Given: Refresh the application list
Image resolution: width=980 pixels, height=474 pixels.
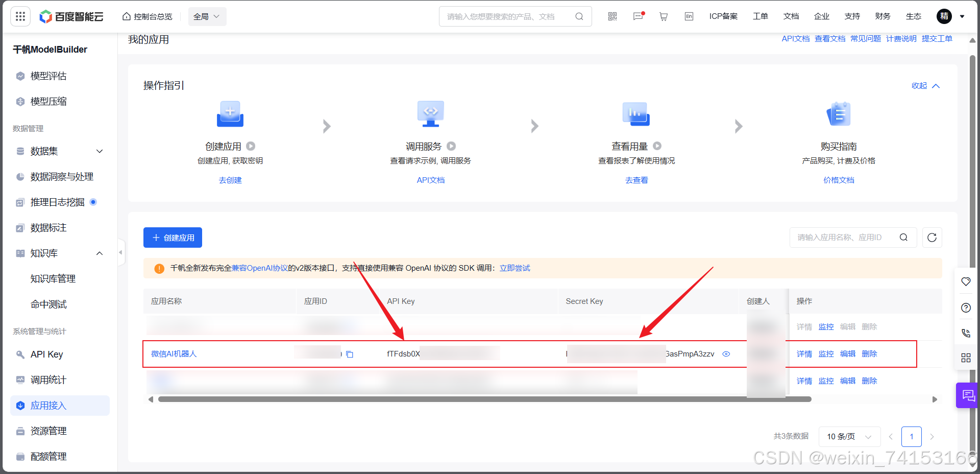Looking at the screenshot, I should click(x=932, y=238).
